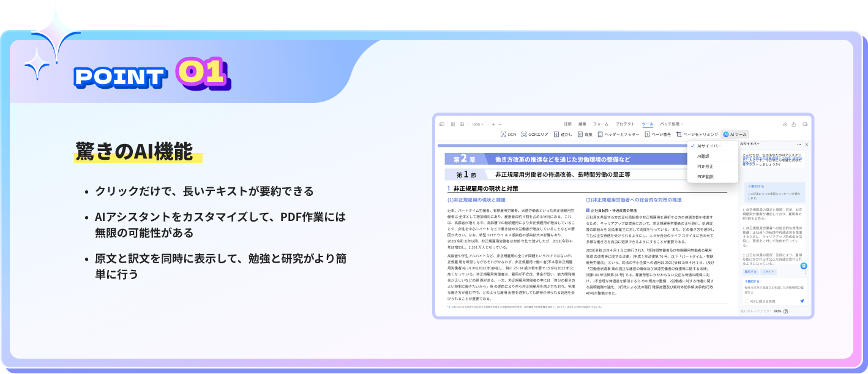Open the thumbnail grid view icon
Screen dimensions: 868x374
click(453, 124)
